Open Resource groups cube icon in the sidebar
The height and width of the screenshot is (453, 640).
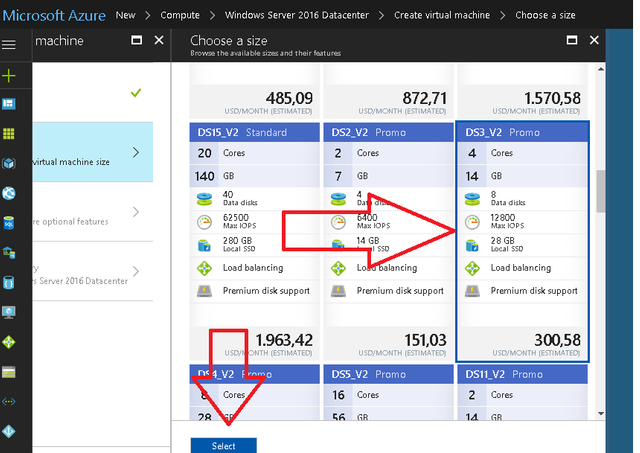point(9,163)
